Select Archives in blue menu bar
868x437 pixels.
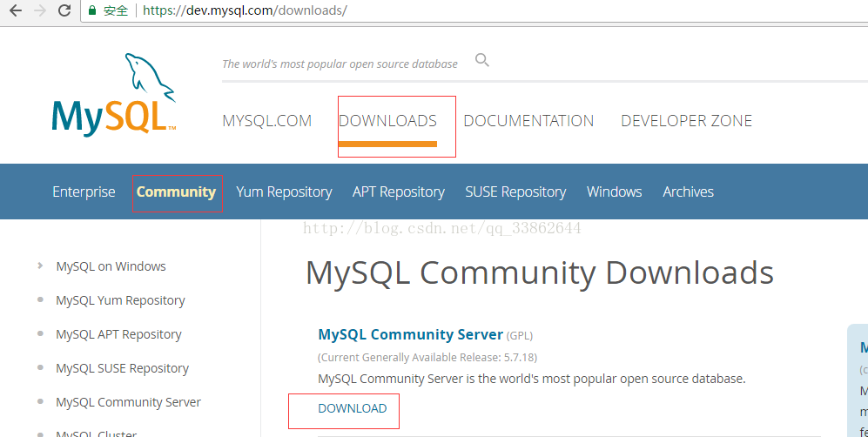tap(688, 192)
